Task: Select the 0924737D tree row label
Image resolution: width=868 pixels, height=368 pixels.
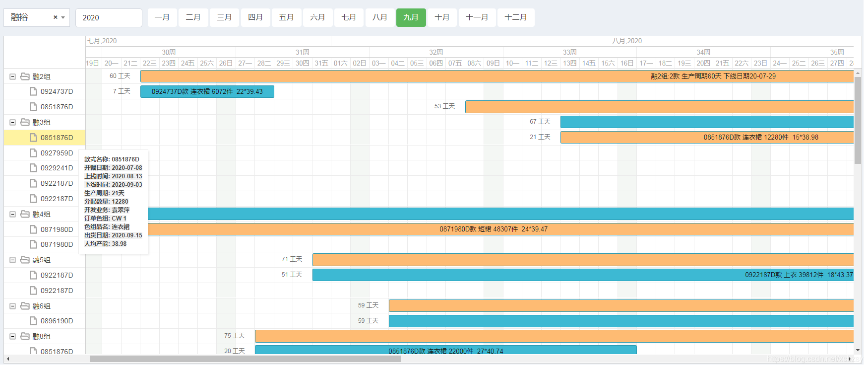Action: tap(57, 91)
